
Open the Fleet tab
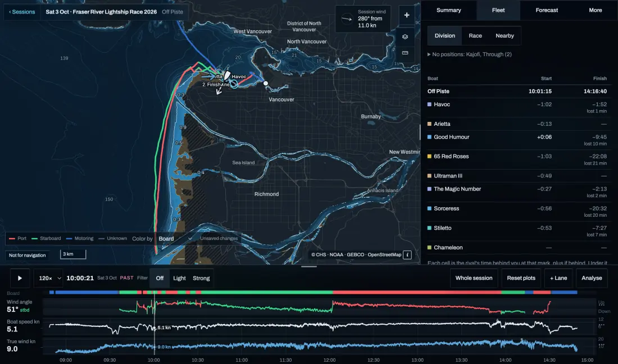click(x=498, y=10)
